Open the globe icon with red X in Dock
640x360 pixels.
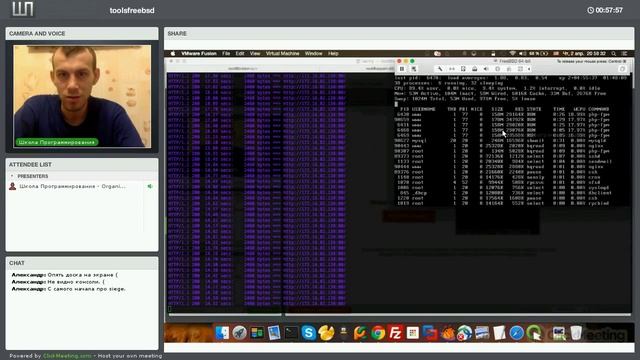(464, 333)
